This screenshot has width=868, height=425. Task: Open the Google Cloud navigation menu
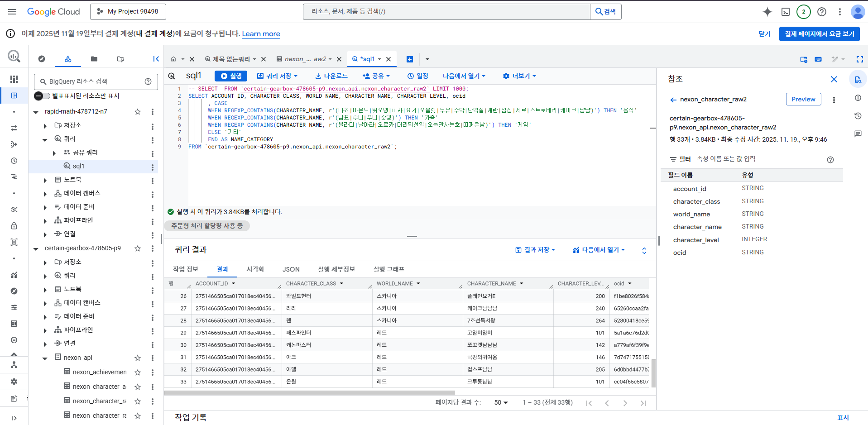(12, 12)
